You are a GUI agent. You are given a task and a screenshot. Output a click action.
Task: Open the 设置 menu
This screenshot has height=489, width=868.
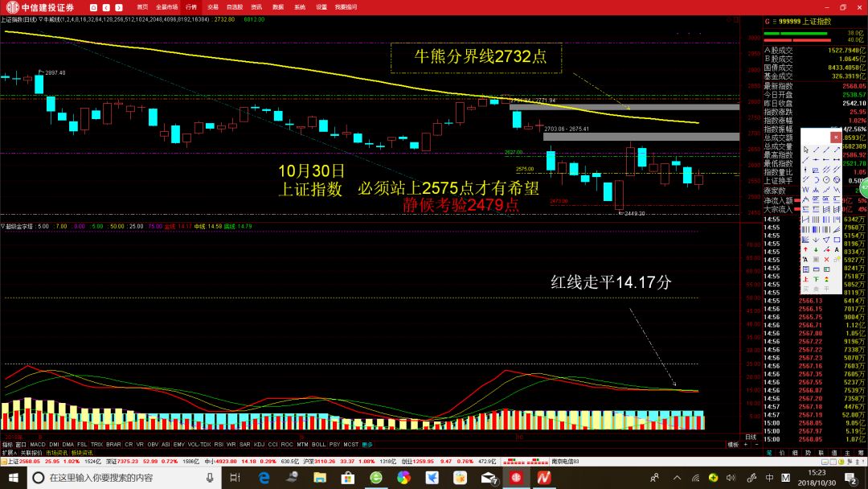[321, 7]
